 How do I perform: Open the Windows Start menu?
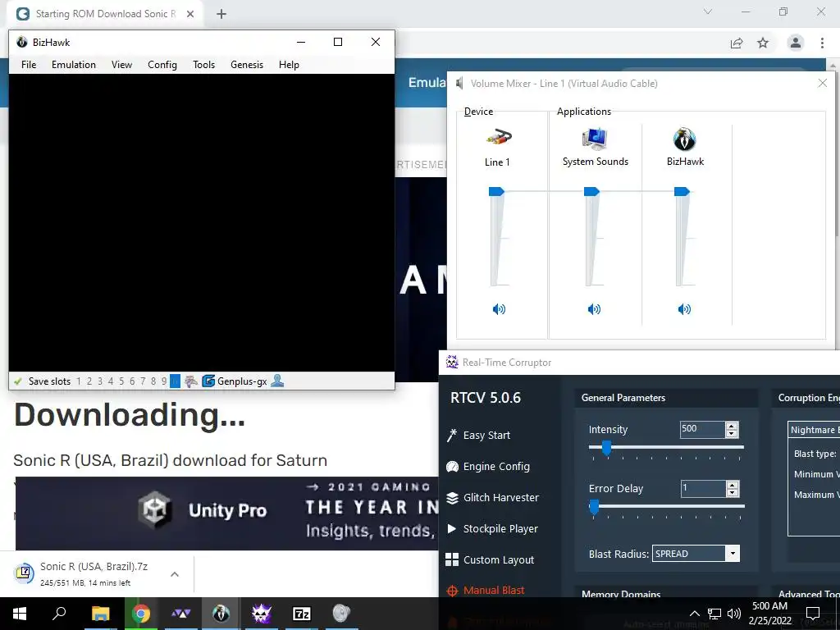20,614
